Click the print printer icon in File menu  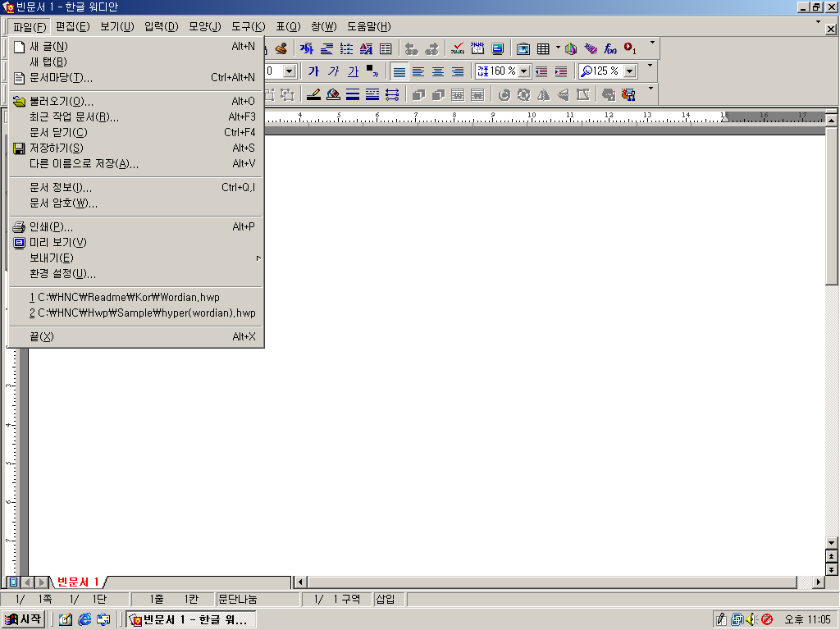pos(19,226)
